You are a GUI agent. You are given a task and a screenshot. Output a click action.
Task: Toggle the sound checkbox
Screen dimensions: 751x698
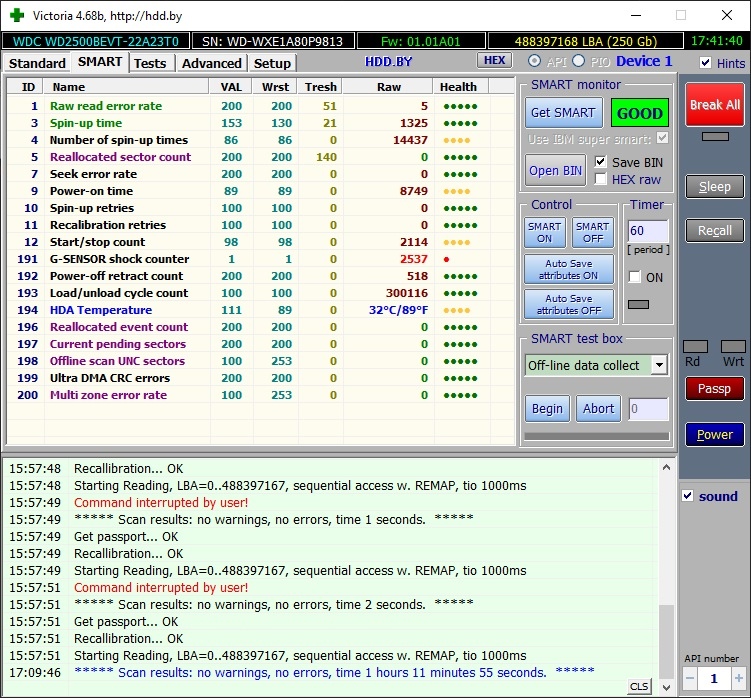[x=687, y=496]
